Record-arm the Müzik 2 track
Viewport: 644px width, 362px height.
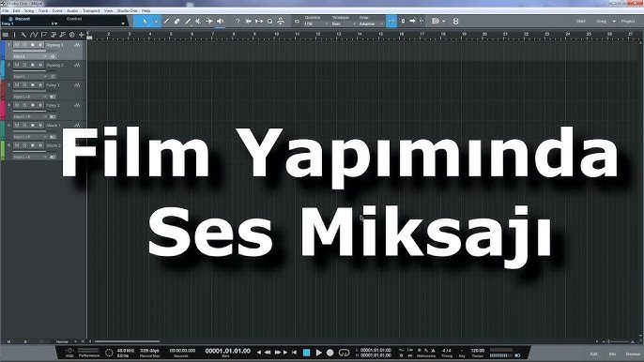33,145
